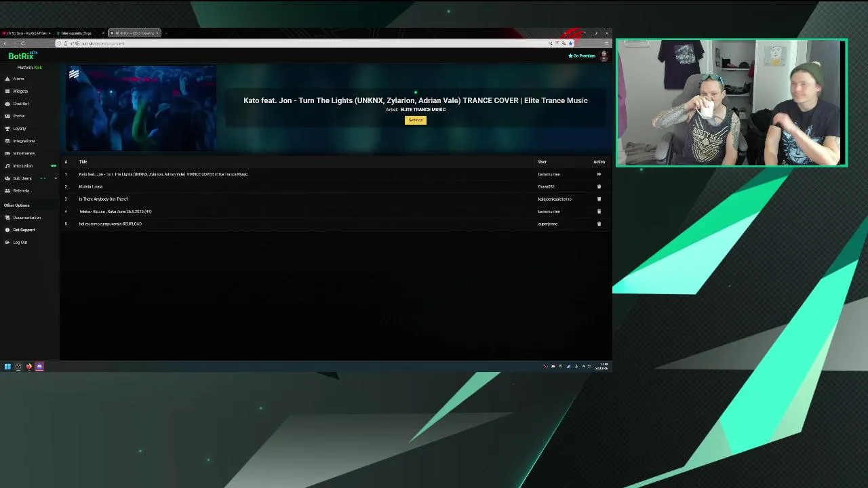Select the Muistin Luona row title
The width and height of the screenshot is (868, 488).
pos(91,186)
